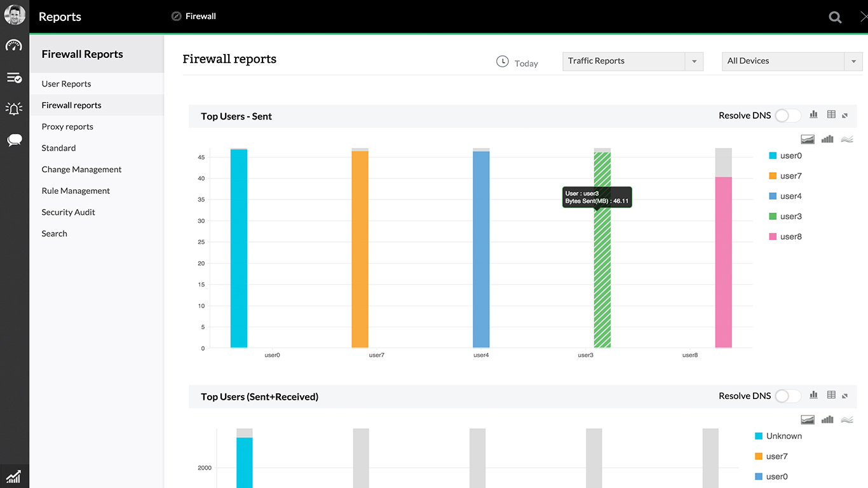This screenshot has width=868, height=488.
Task: Open the Traffic Reports dropdown
Action: coord(633,61)
